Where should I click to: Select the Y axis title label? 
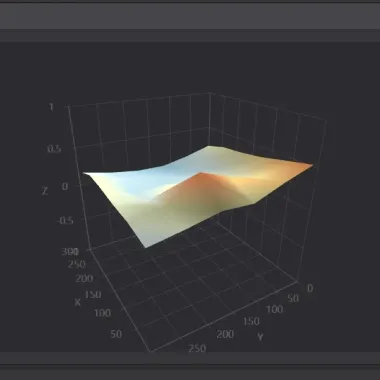point(260,336)
